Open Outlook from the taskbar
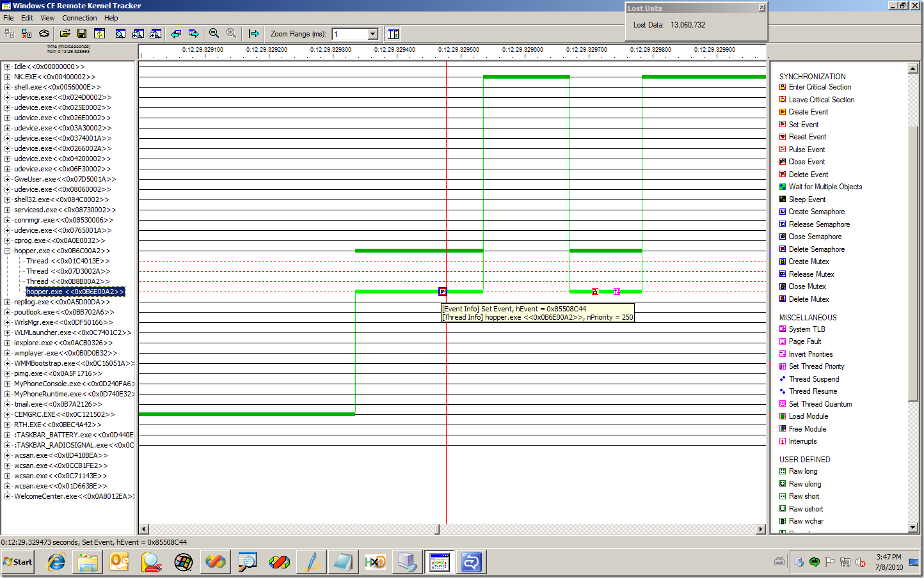This screenshot has width=924, height=578. pyautogui.click(x=120, y=563)
